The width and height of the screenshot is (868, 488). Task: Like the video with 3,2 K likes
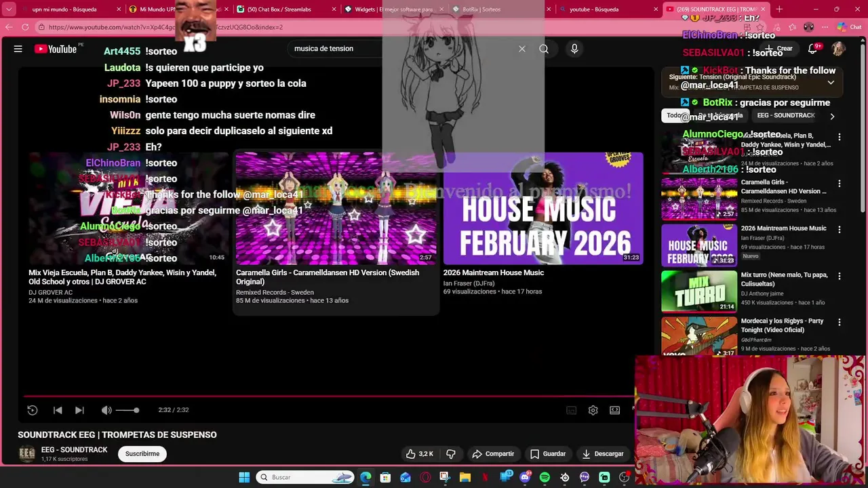coord(420,454)
